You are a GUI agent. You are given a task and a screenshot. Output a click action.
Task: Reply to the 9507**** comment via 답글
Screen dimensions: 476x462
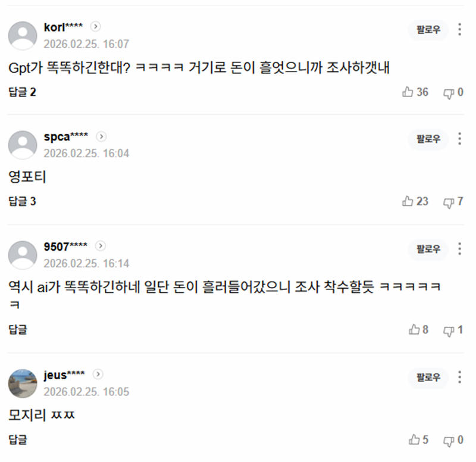[x=18, y=330]
